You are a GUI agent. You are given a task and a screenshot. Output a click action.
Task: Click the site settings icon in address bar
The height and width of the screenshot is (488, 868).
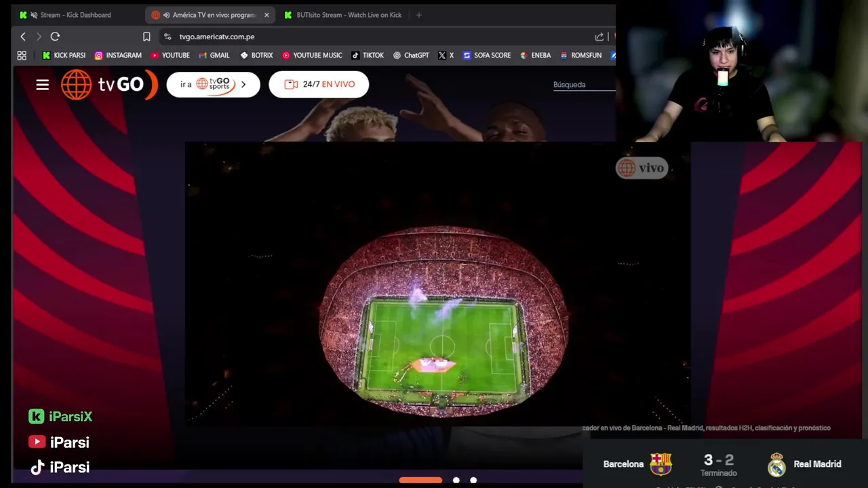click(167, 37)
